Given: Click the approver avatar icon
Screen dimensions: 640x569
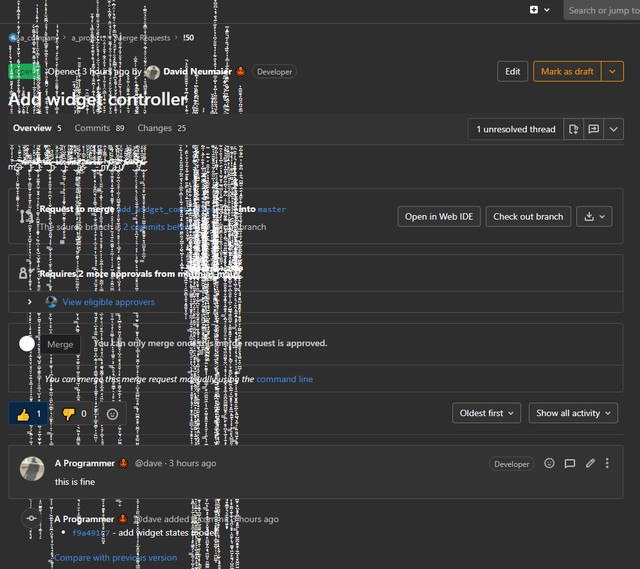Looking at the screenshot, I should coord(51,302).
